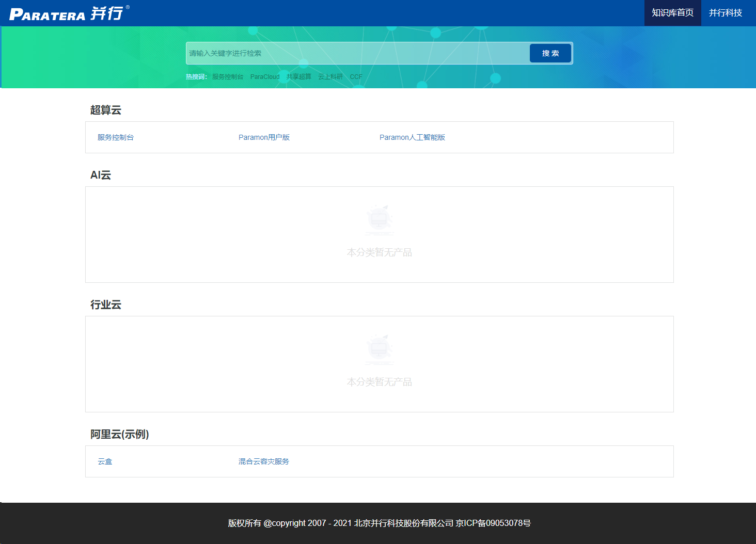The height and width of the screenshot is (544, 756).
Task: Click the 搜 索 button
Action: tap(550, 53)
